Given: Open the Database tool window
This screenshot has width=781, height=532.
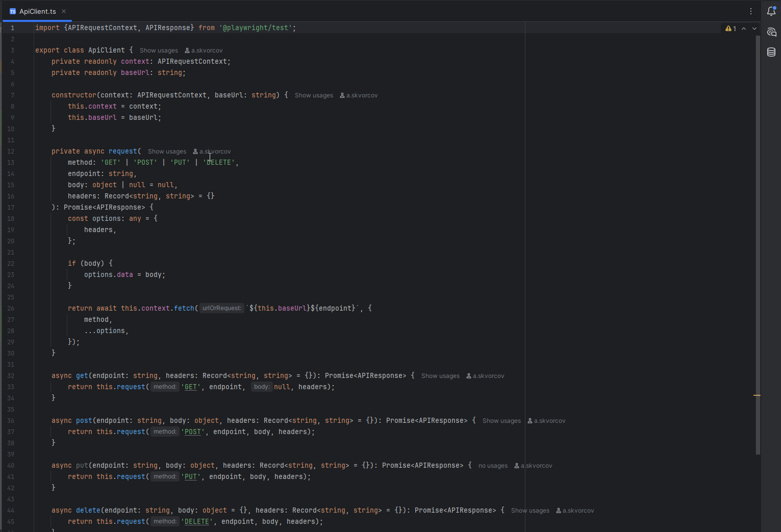Looking at the screenshot, I should 771,52.
